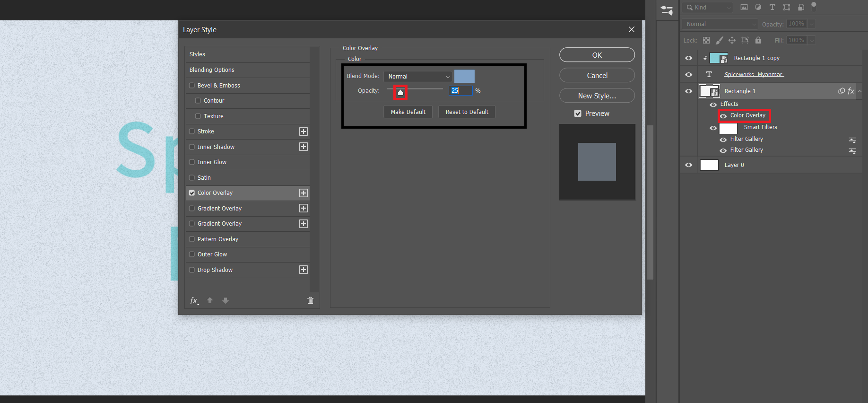Enable the Drop Shadow checkbox
868x403 pixels.
pos(192,270)
